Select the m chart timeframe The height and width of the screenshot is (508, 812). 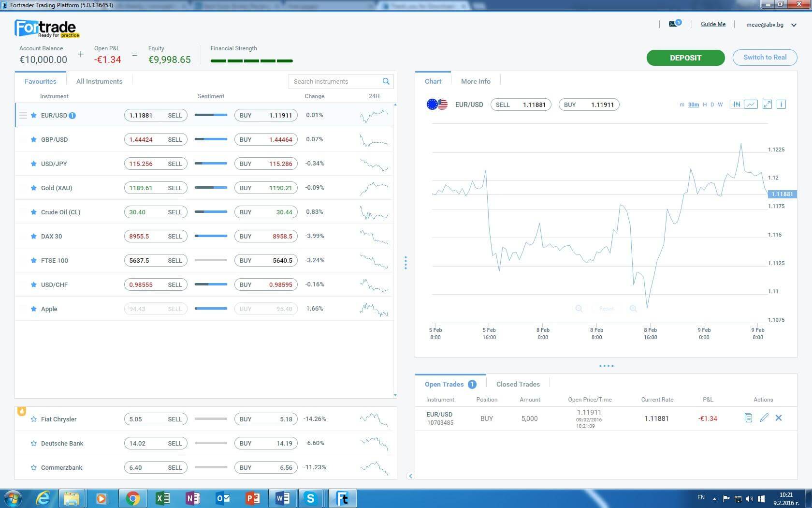point(682,105)
